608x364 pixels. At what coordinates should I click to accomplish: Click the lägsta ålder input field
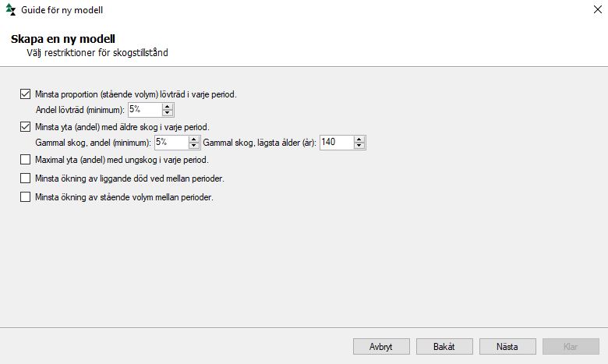click(335, 143)
